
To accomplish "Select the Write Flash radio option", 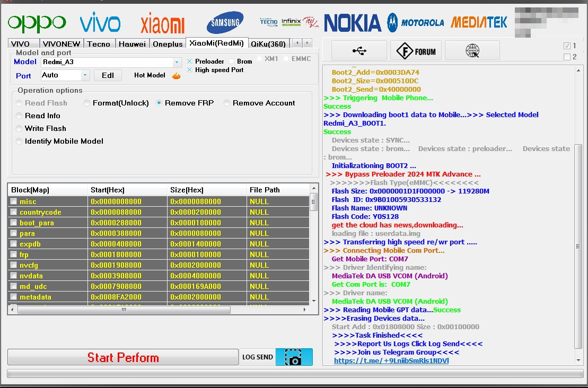I will [19, 128].
